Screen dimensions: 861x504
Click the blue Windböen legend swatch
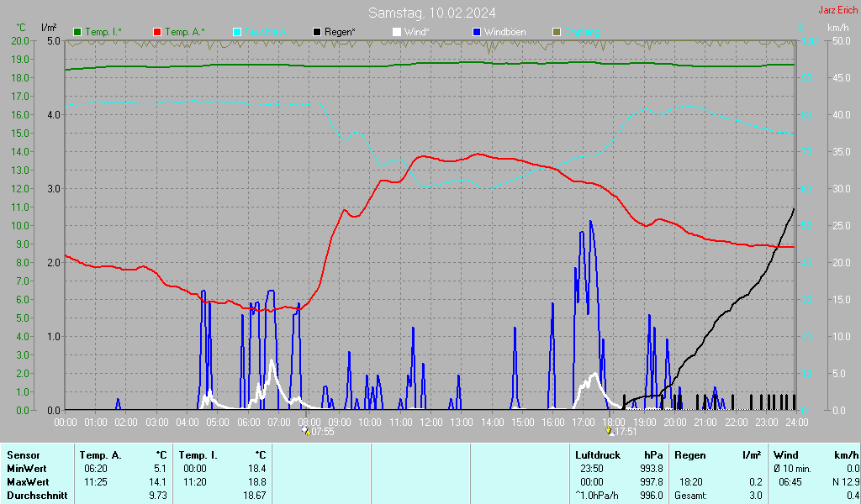click(x=477, y=32)
